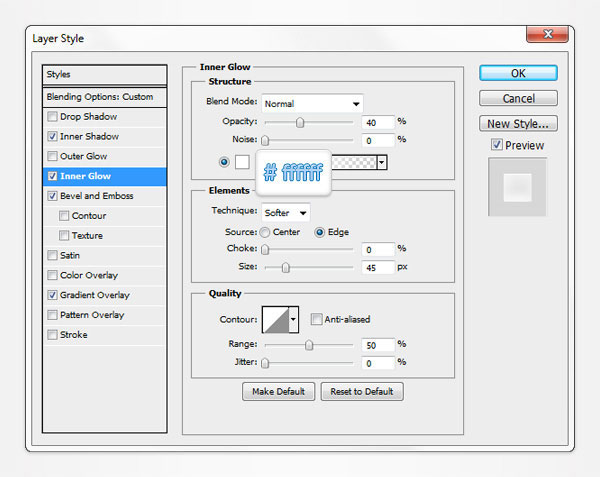Open Blending Options: Custom
This screenshot has height=477, width=600.
[x=104, y=97]
